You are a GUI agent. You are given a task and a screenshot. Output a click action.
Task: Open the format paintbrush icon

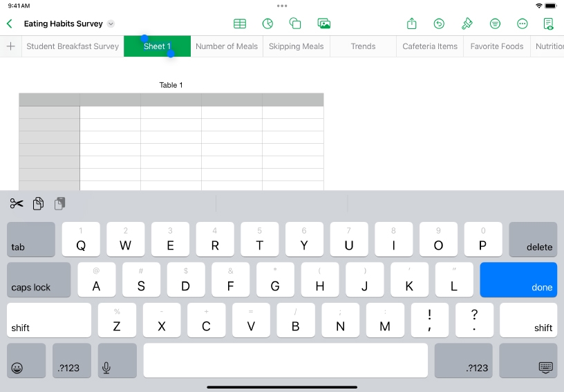(467, 24)
